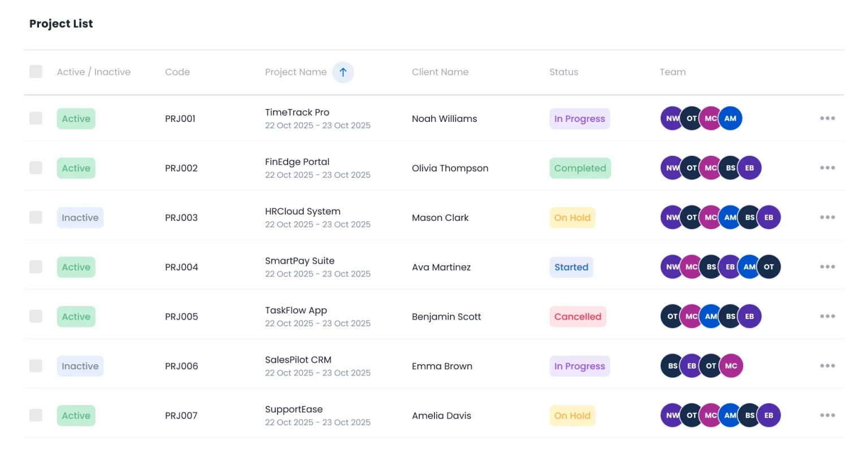
Task: Click the NW avatar in the SmartPay Suite team
Action: click(671, 267)
